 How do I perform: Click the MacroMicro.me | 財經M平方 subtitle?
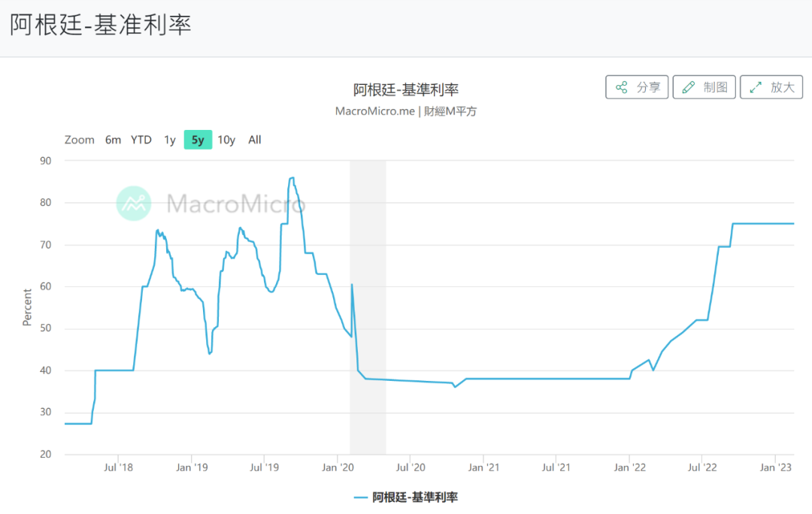[406, 111]
